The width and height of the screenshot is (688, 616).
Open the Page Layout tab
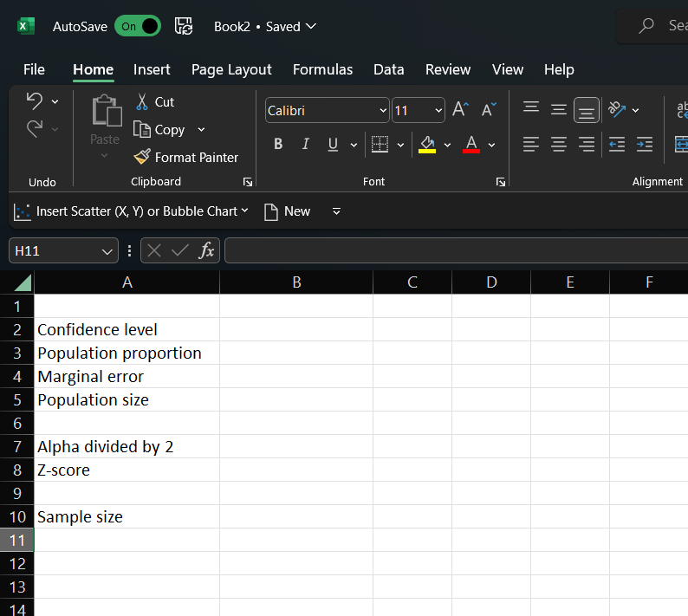click(231, 69)
